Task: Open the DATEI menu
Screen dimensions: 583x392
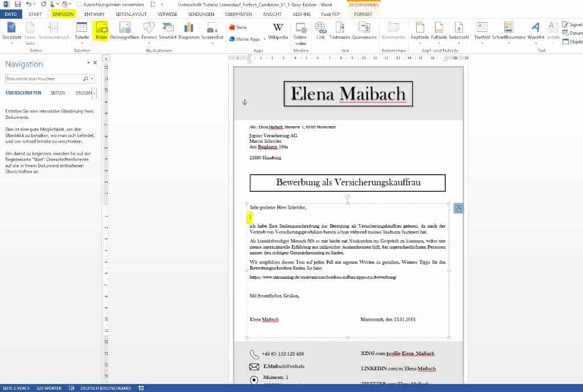Action: point(11,14)
